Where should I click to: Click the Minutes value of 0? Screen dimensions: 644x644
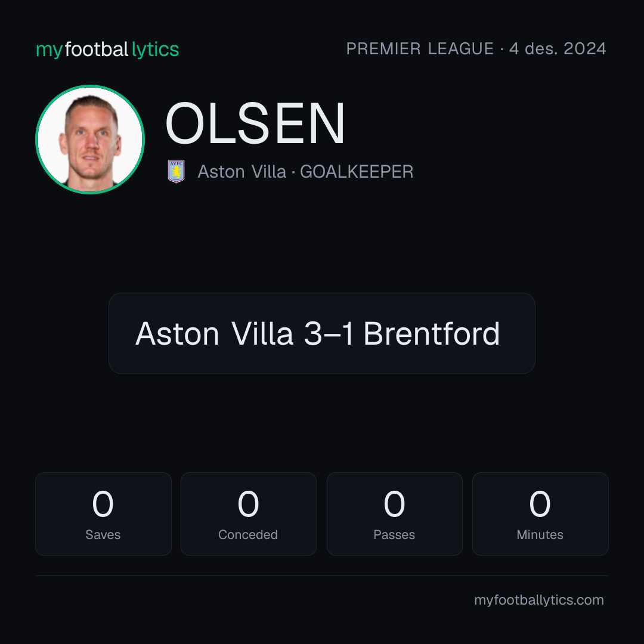(540, 503)
